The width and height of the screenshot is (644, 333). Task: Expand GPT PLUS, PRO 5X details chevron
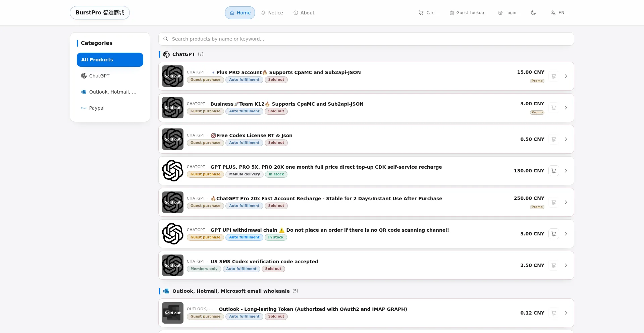pos(566,171)
